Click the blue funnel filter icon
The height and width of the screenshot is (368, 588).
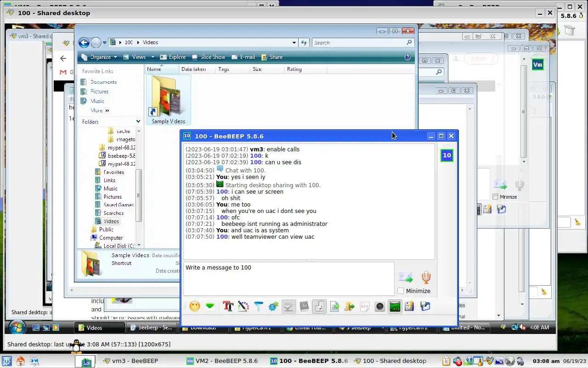(258, 306)
